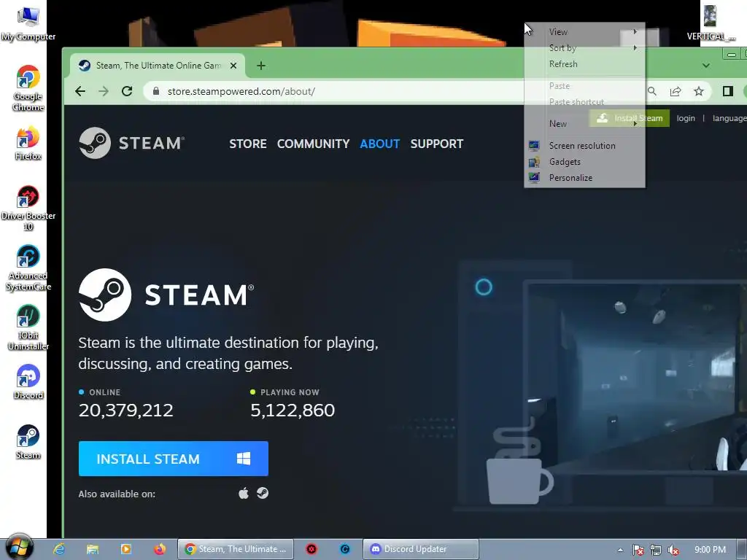This screenshot has height=560, width=747.
Task: Open a new Chrome tab
Action: pos(260,66)
